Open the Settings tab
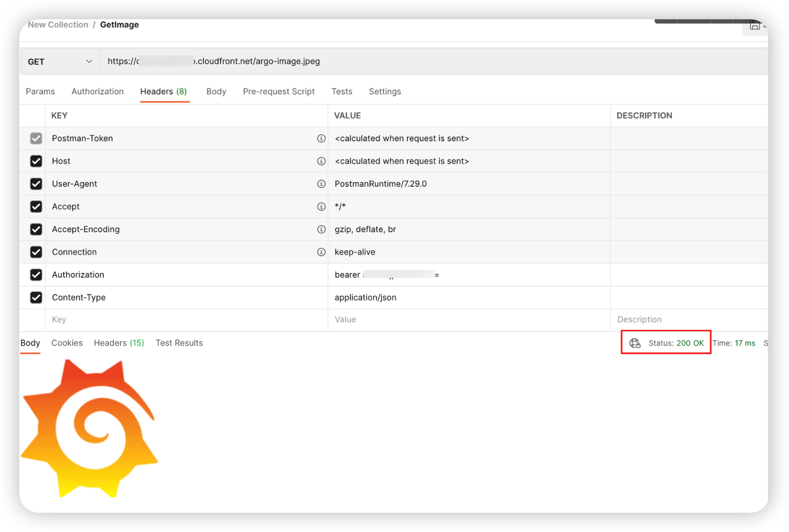Image resolution: width=789 pixels, height=532 pixels. [385, 92]
